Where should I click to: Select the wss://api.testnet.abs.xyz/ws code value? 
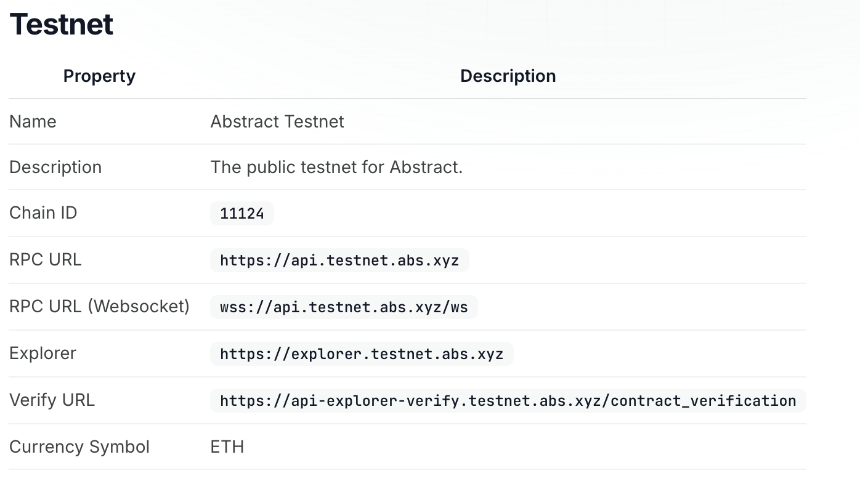click(344, 307)
